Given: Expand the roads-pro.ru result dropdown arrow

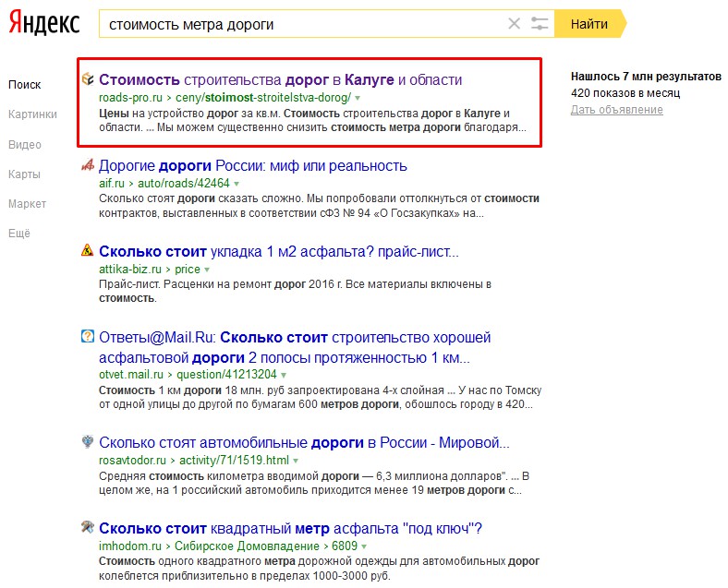Looking at the screenshot, I should point(358,99).
